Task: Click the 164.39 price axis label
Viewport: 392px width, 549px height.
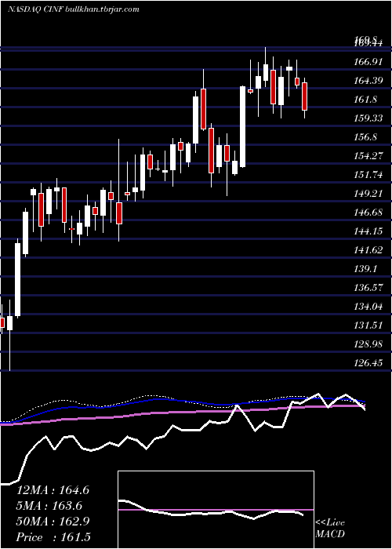Action: pyautogui.click(x=368, y=81)
